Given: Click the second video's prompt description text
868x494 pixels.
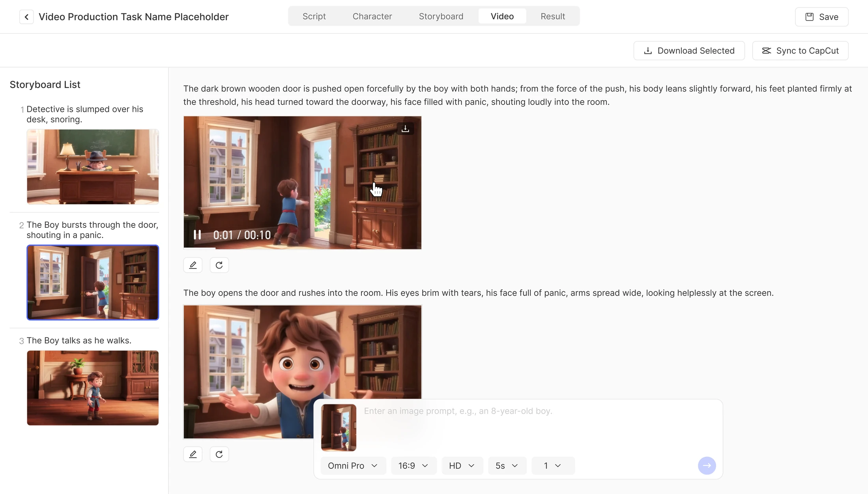Looking at the screenshot, I should 479,293.
